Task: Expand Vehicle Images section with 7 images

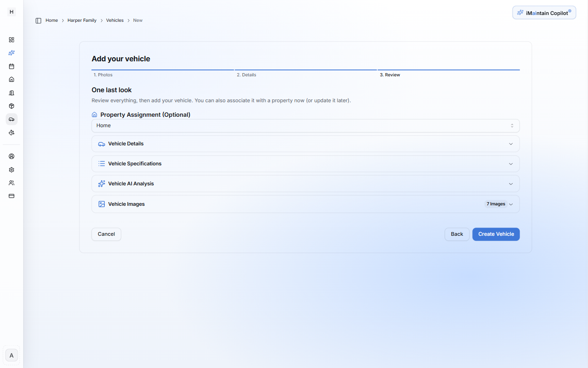Action: [305, 204]
